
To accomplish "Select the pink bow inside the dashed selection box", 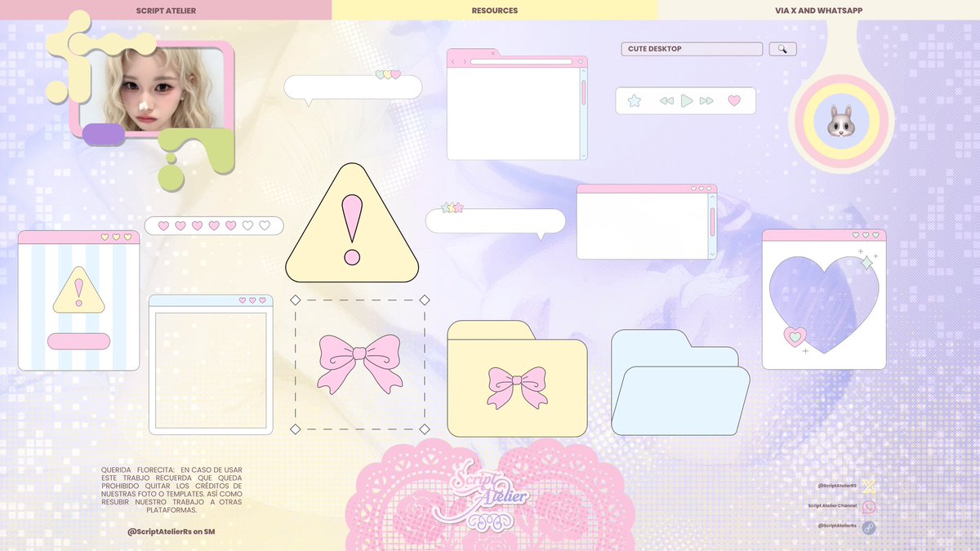I will pos(360,363).
